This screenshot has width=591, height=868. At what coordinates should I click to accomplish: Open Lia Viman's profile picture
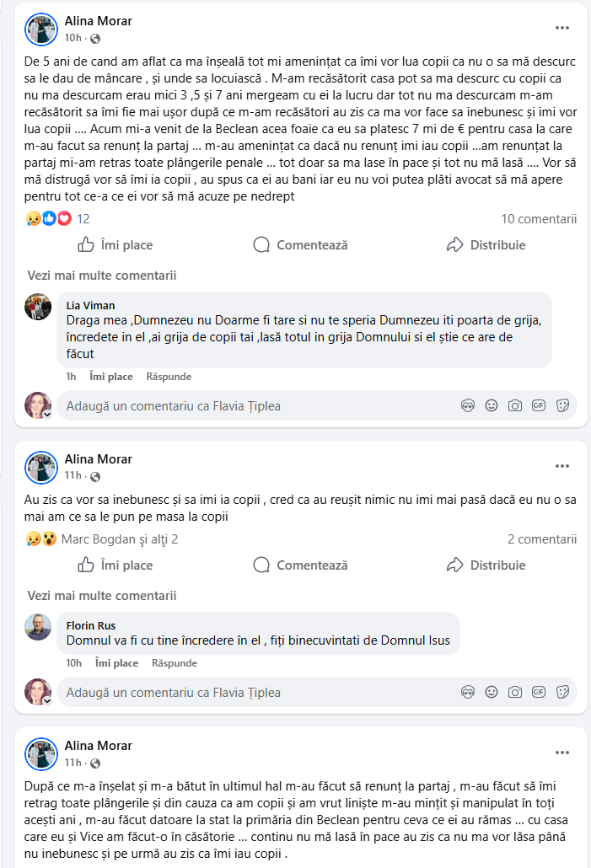pyautogui.click(x=38, y=307)
